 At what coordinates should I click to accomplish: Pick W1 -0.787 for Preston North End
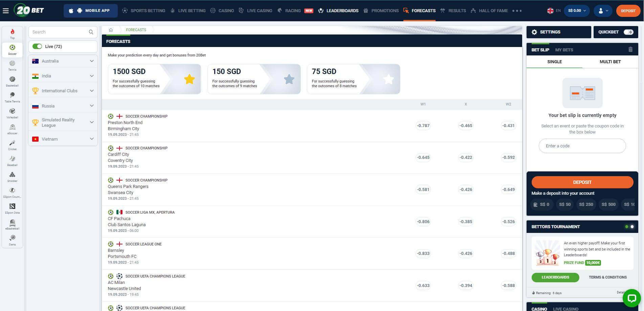click(x=423, y=126)
